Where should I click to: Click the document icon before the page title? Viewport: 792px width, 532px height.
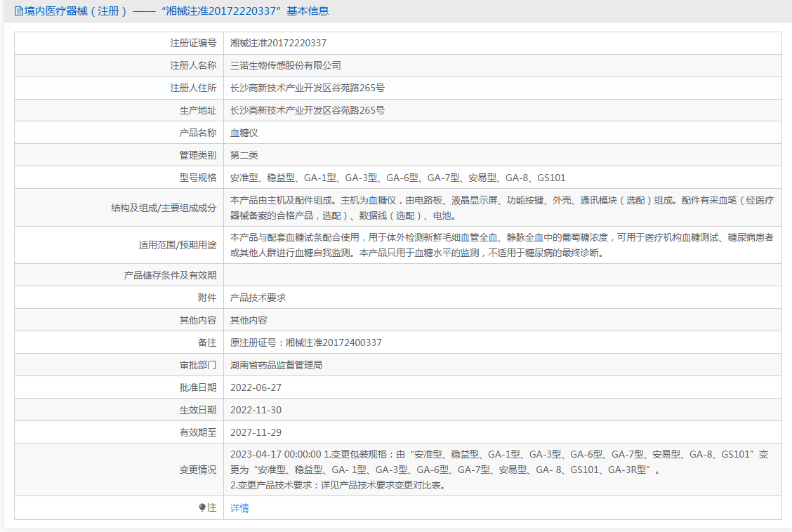click(19, 11)
